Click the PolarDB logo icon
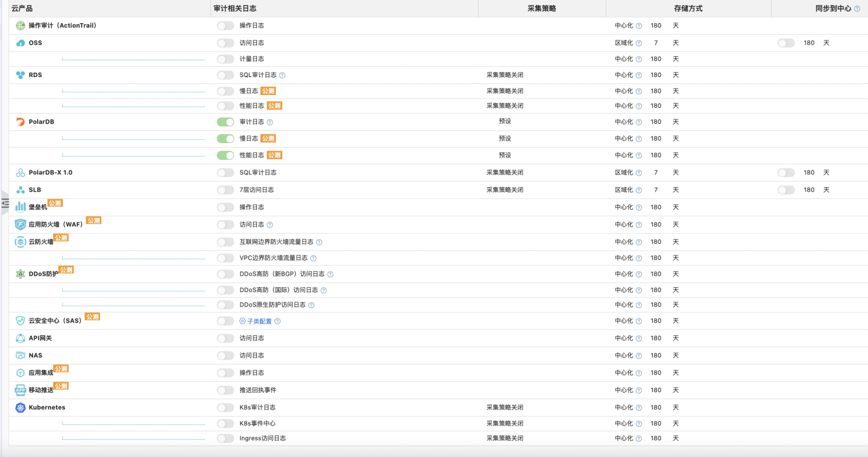Image resolution: width=868 pixels, height=457 pixels. [21, 122]
